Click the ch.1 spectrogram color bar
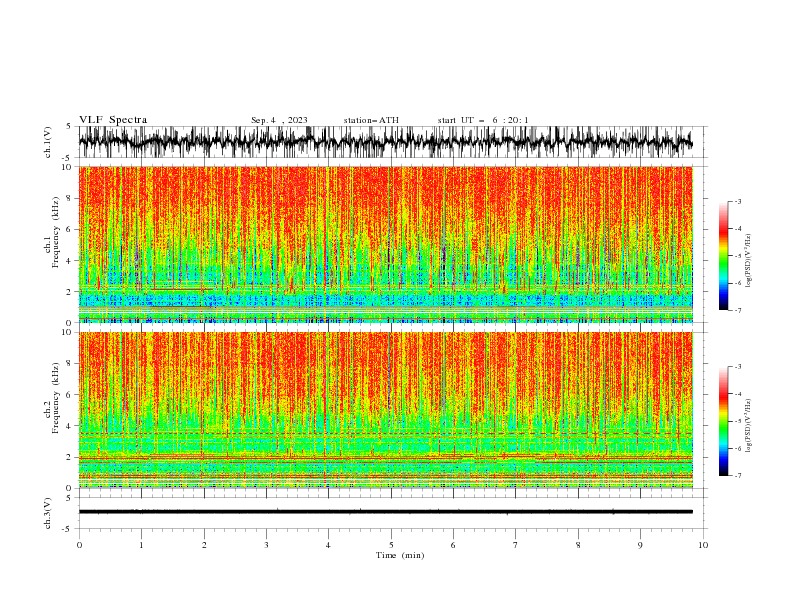Viewport: 792px width, 612px height. point(723,256)
